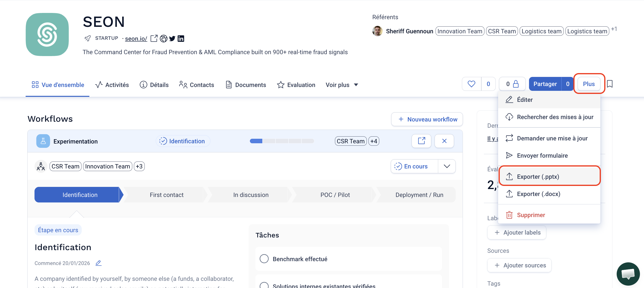Click the startup rocket icon

coord(87,38)
